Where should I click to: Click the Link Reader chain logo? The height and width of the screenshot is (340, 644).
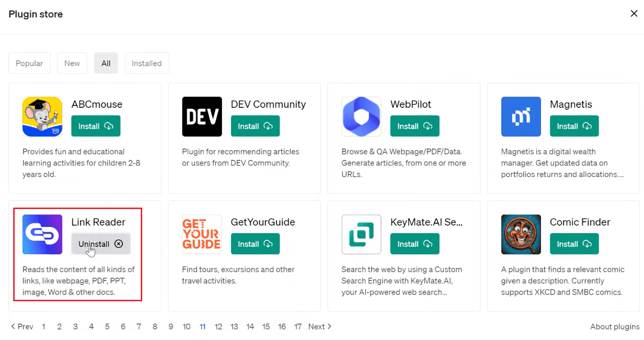tap(42, 235)
